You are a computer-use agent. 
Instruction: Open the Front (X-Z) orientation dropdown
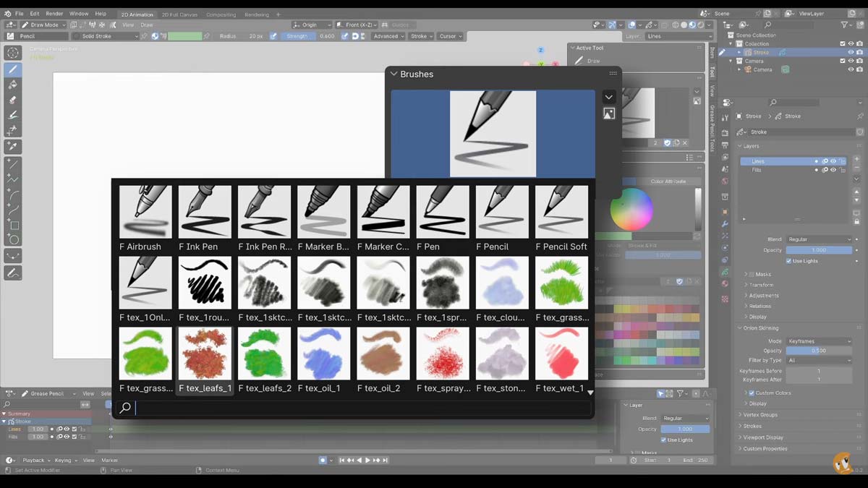(359, 24)
